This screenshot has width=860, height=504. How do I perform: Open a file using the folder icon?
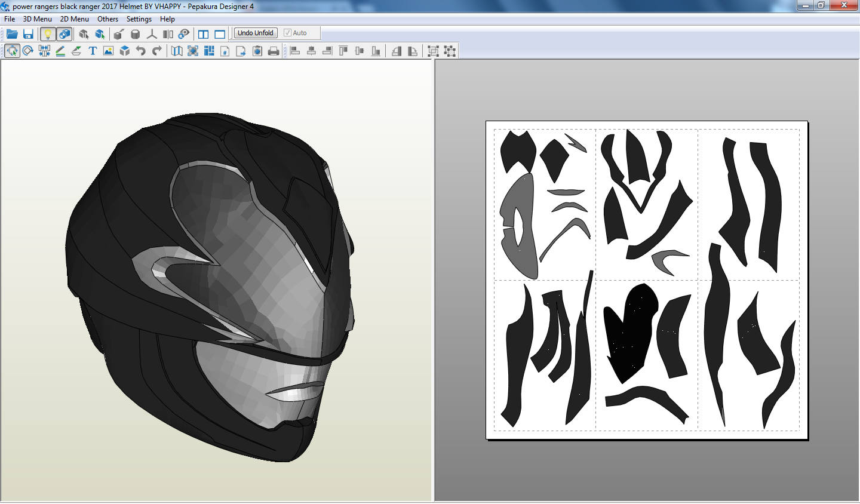(x=12, y=34)
